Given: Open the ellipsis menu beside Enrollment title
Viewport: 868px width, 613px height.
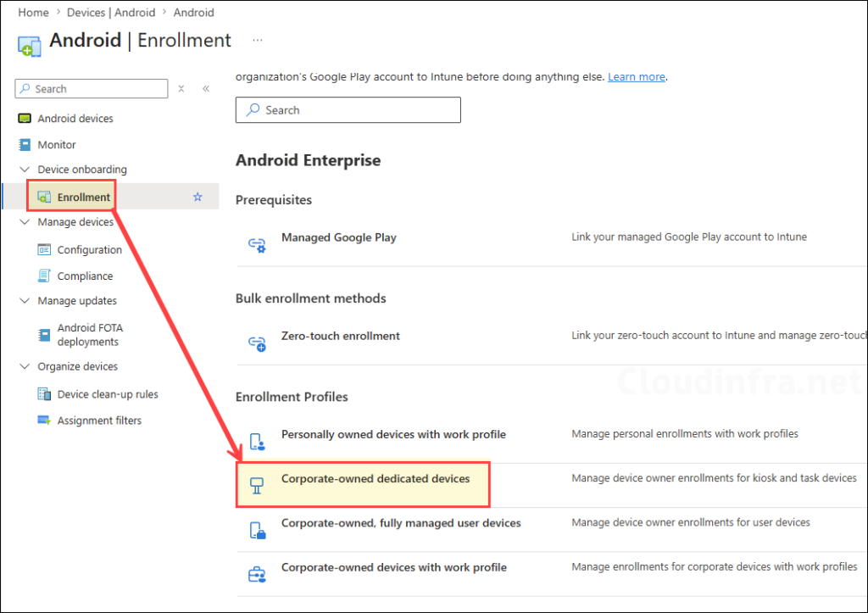Looking at the screenshot, I should [258, 41].
